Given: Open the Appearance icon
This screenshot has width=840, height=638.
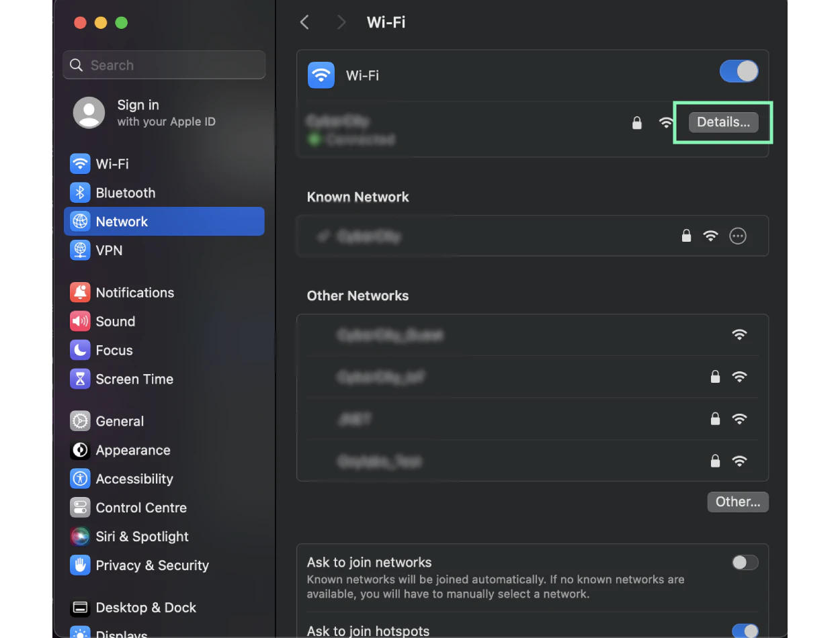Looking at the screenshot, I should pyautogui.click(x=80, y=450).
